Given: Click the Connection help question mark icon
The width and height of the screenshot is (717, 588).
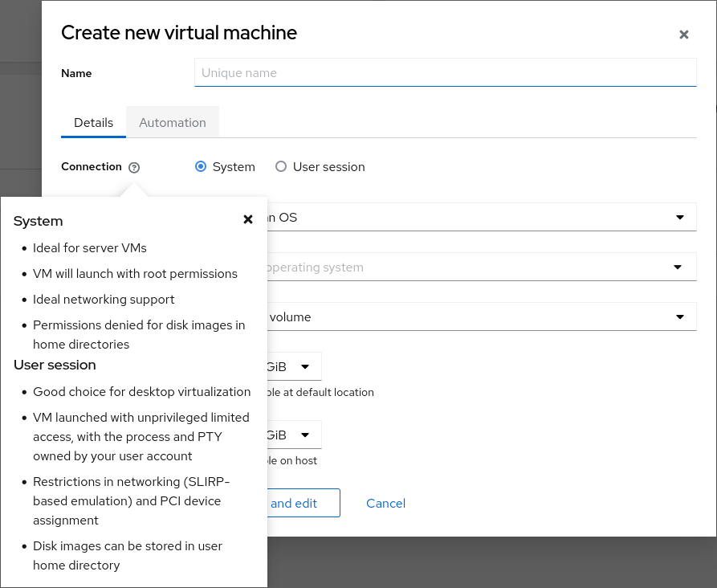Looking at the screenshot, I should tap(134, 167).
